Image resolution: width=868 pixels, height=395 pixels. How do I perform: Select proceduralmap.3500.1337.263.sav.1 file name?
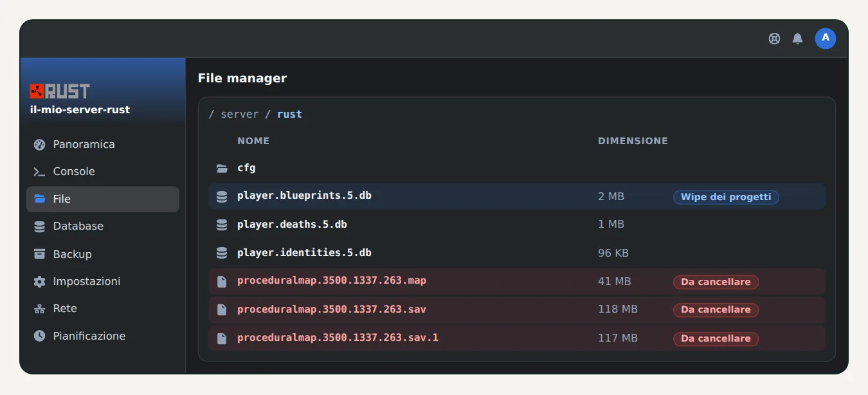click(338, 337)
